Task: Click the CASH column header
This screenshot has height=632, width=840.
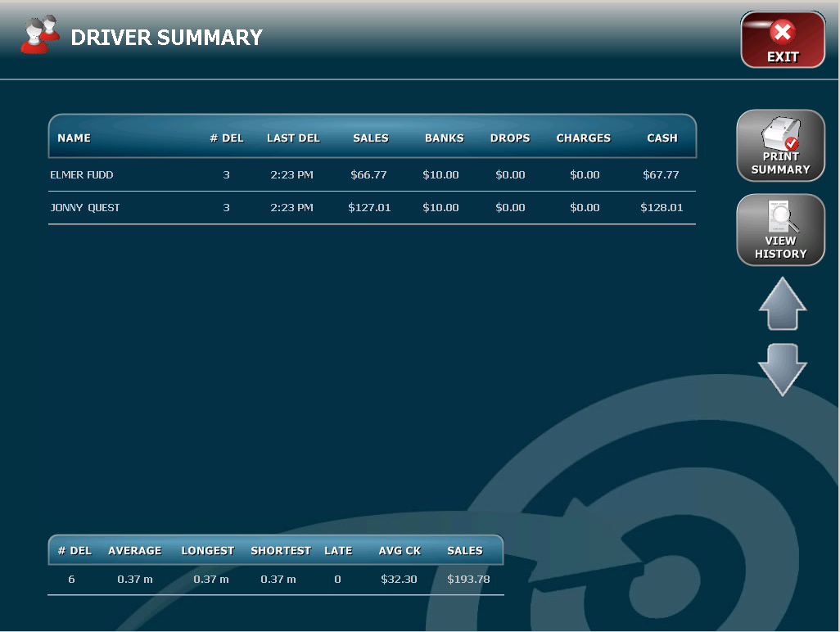Action: click(662, 138)
